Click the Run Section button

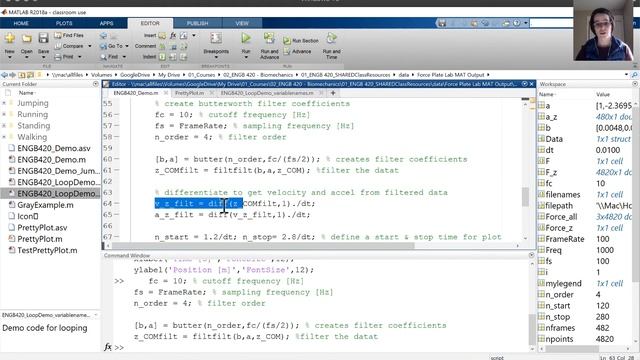point(301,40)
